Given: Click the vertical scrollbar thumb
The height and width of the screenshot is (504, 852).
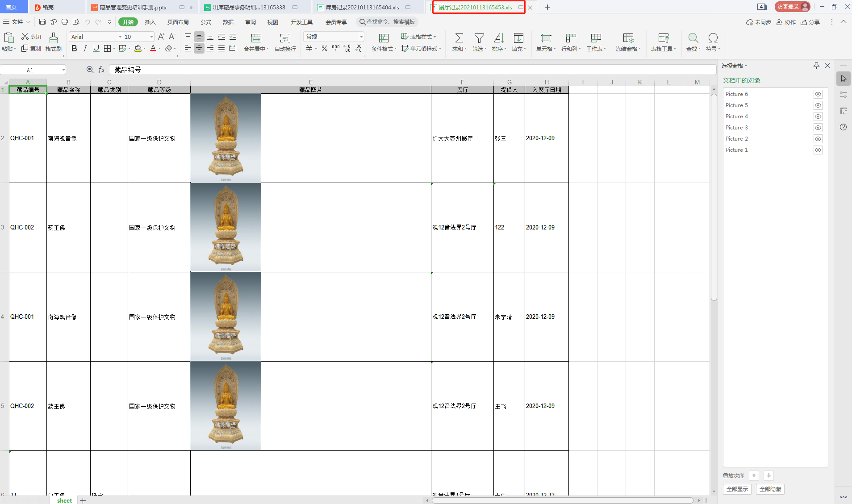Looking at the screenshot, I should point(714,196).
